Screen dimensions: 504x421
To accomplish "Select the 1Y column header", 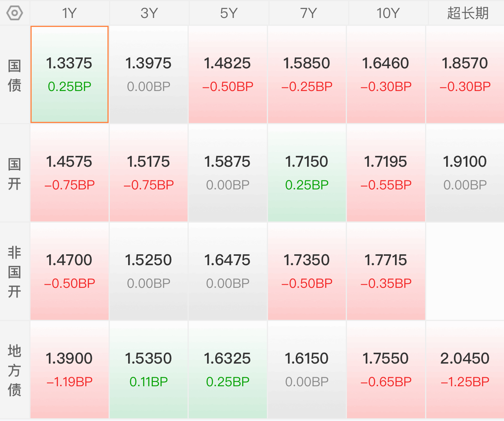I will point(70,13).
